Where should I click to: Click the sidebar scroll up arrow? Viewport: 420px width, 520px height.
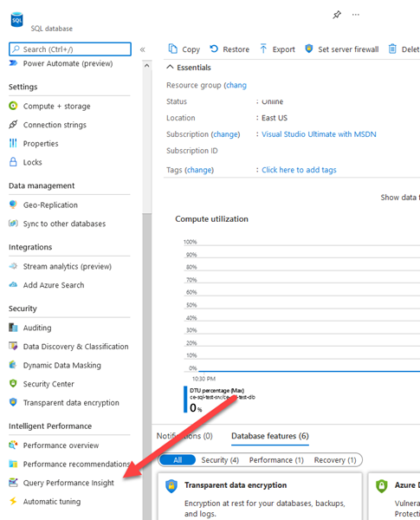click(147, 66)
